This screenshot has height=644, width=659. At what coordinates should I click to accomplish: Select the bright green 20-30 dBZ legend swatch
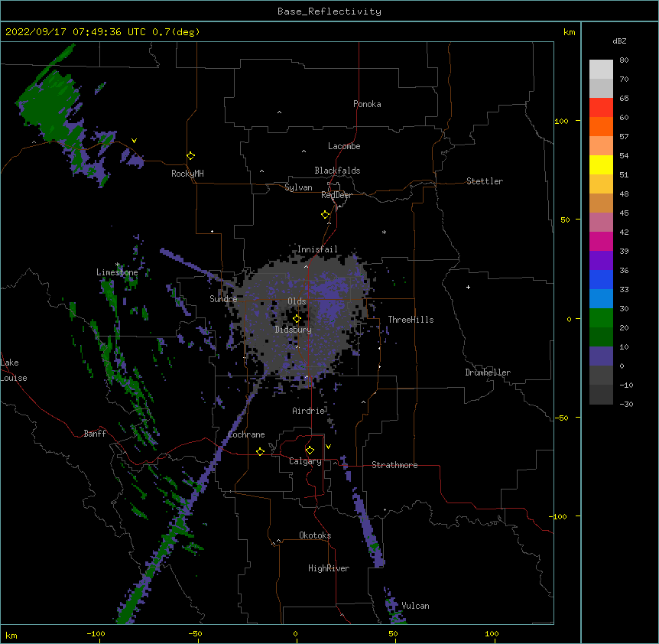click(601, 318)
